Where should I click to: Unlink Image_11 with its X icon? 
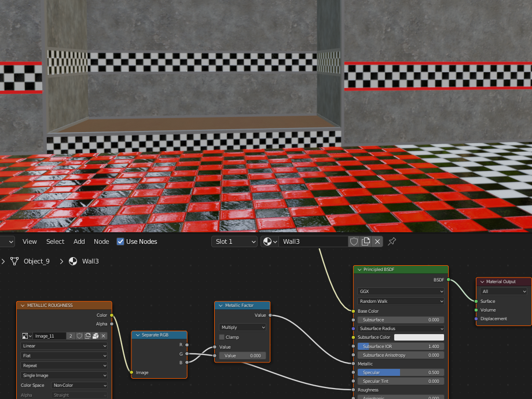(104, 336)
